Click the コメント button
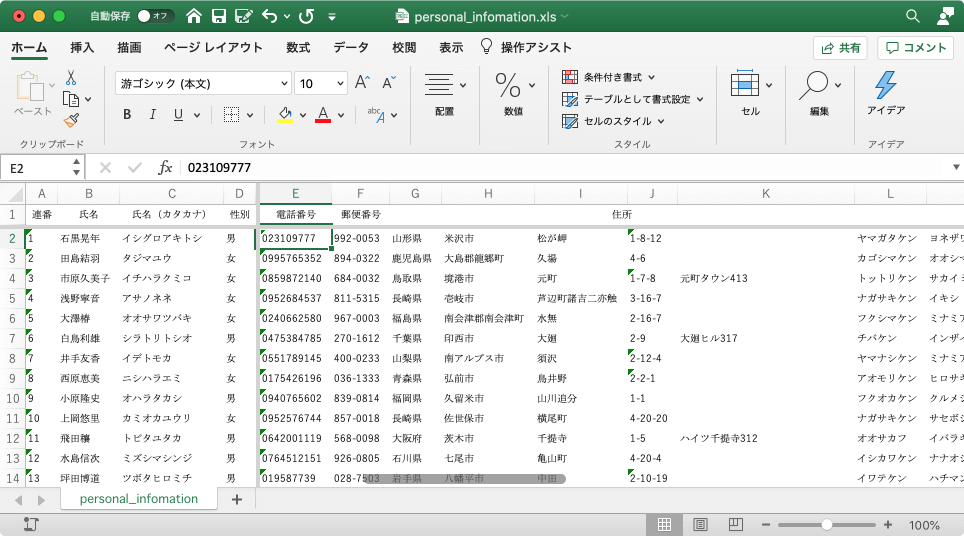 (915, 48)
